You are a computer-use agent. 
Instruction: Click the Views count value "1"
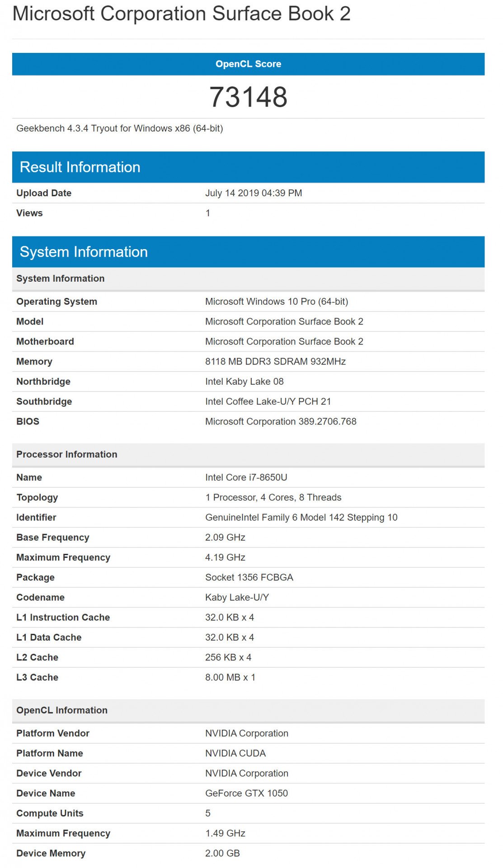[208, 213]
